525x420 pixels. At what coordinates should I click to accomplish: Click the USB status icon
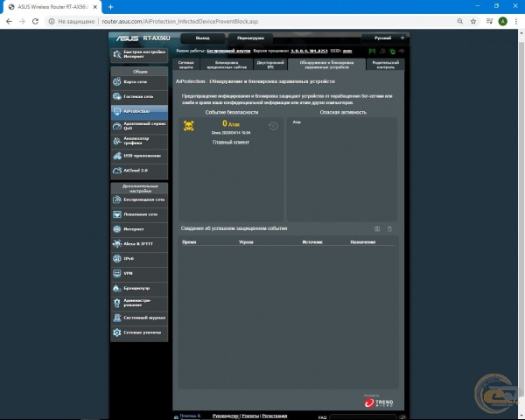pyautogui.click(x=402, y=51)
